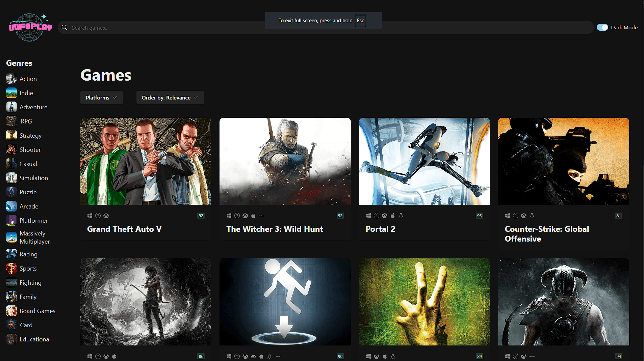644x361 pixels.
Task: Click the Tomb Raider cover with archer
Action: [x=146, y=302]
